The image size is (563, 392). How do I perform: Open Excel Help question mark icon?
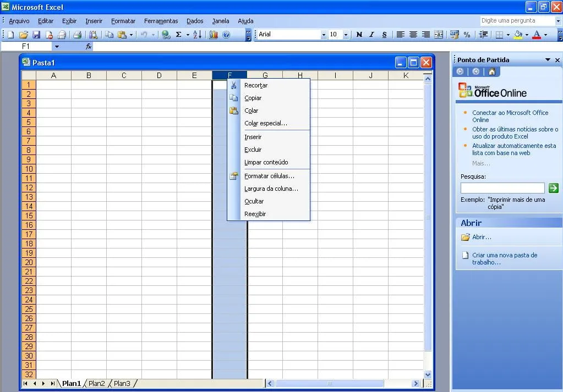226,35
